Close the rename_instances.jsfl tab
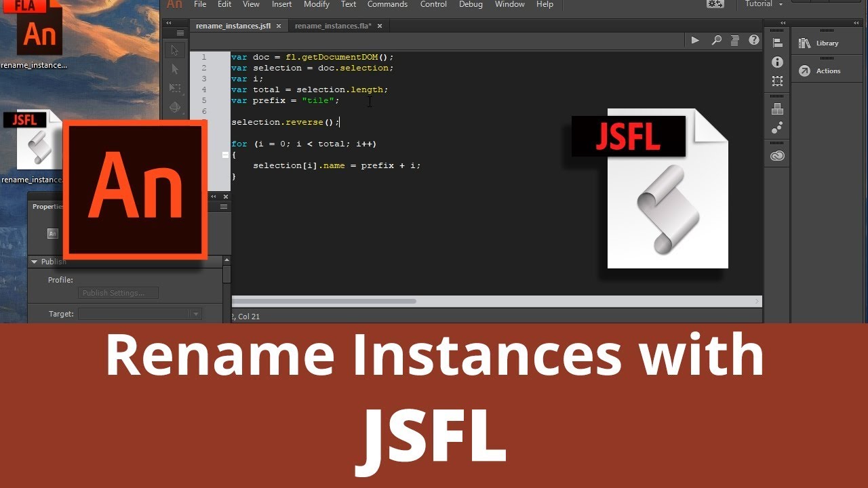This screenshot has width=868, height=488. click(x=279, y=26)
